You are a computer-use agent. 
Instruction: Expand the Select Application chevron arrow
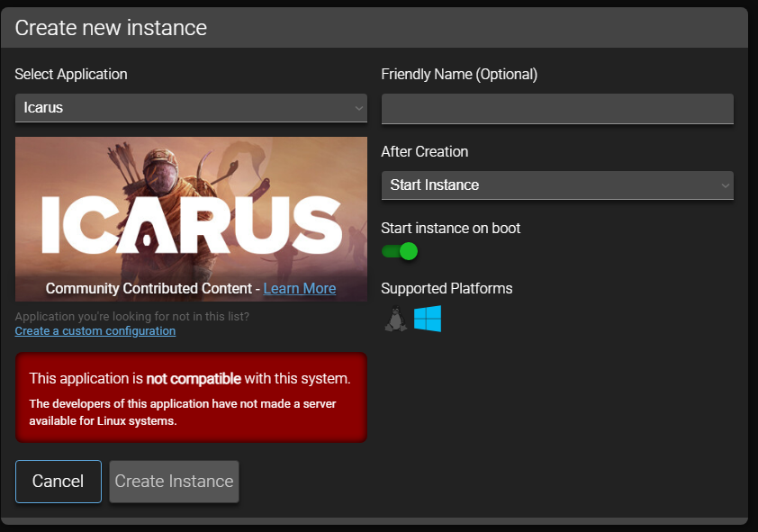[358, 107]
